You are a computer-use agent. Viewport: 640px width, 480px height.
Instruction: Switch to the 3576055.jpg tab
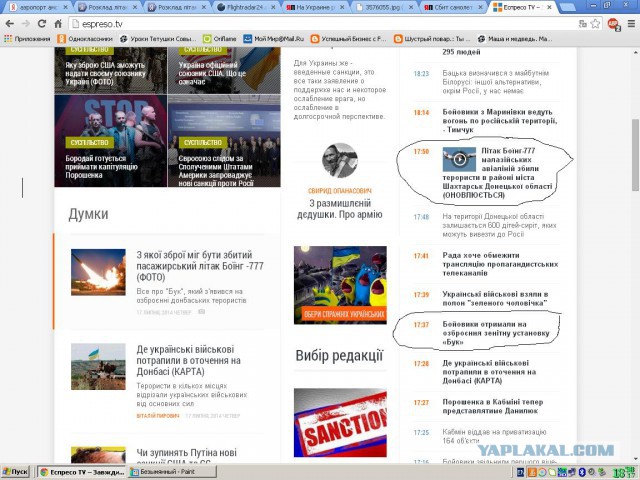384,7
